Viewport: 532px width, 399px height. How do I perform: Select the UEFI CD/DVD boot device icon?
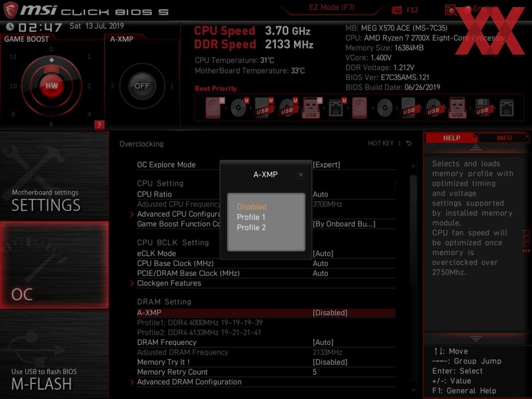tap(239, 108)
